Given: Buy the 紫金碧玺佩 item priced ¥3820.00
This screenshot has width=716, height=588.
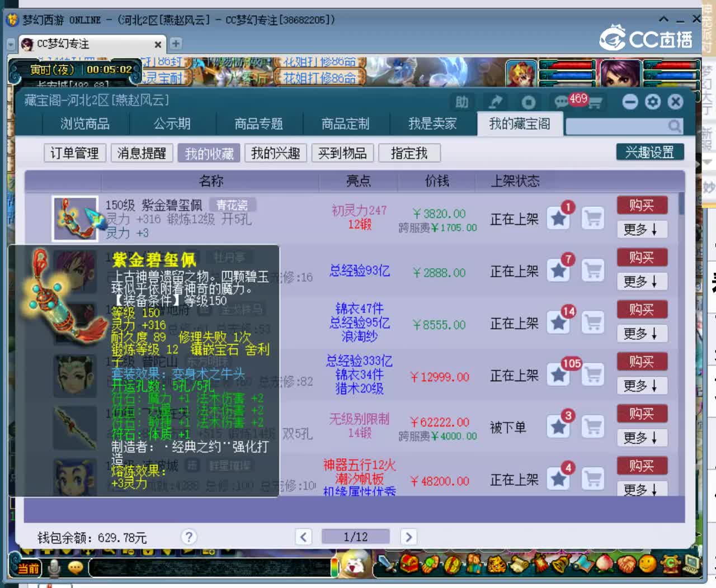Looking at the screenshot, I should pos(642,205).
